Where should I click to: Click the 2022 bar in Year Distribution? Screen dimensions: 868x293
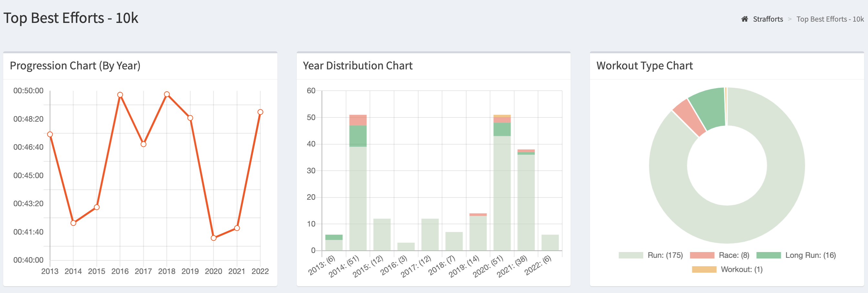(550, 242)
